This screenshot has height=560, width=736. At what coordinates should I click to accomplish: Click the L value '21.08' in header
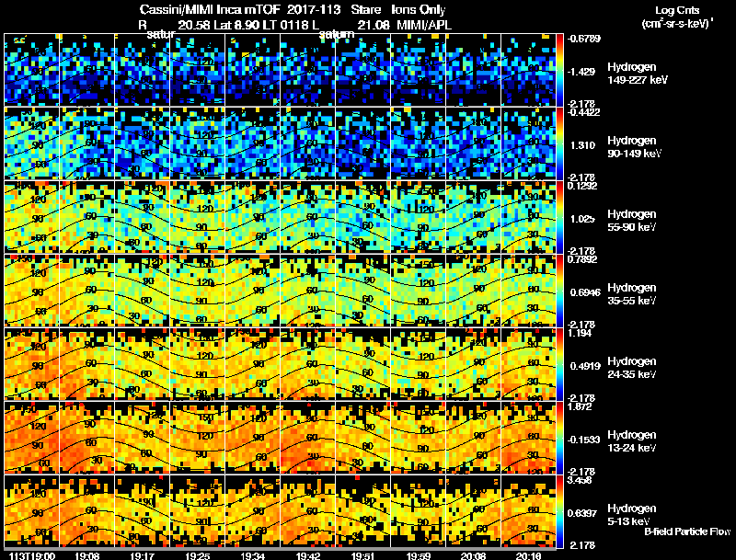click(x=374, y=26)
